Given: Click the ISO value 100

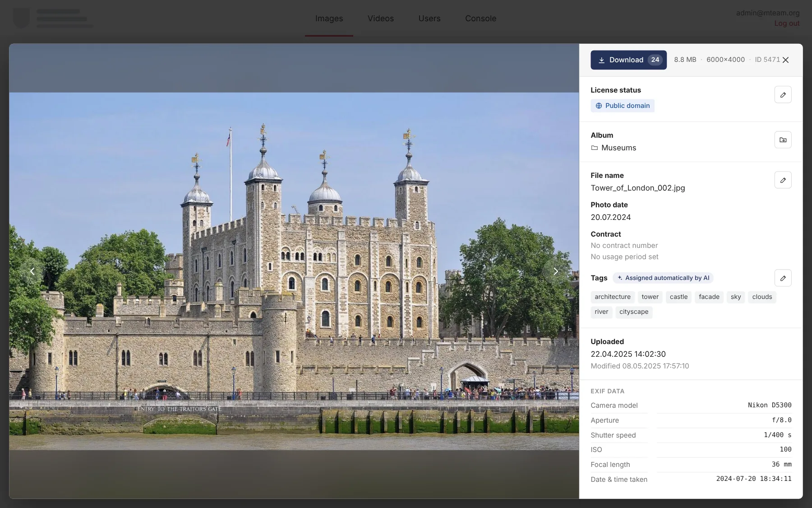Looking at the screenshot, I should (x=785, y=449).
